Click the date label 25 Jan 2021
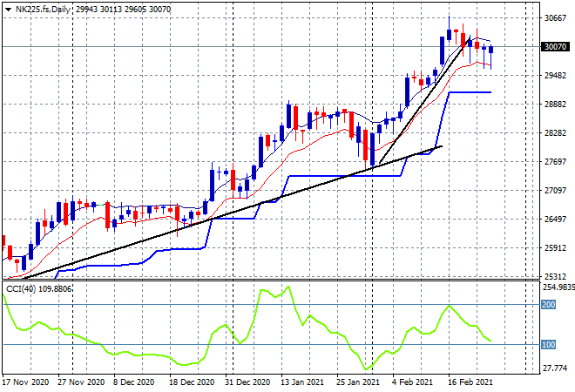 pyautogui.click(x=358, y=382)
